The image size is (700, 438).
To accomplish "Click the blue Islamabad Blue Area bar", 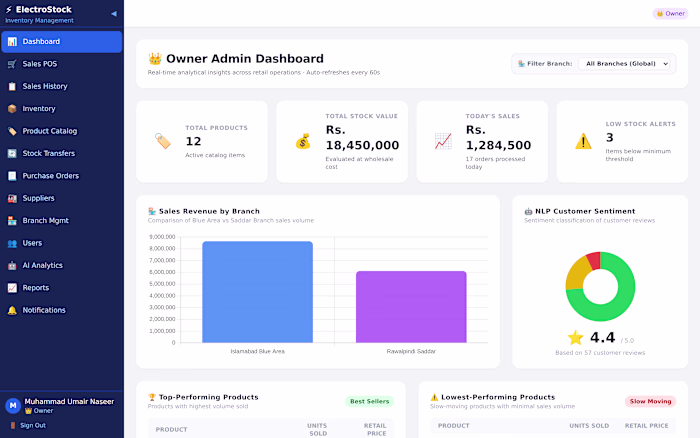I will pyautogui.click(x=258, y=292).
